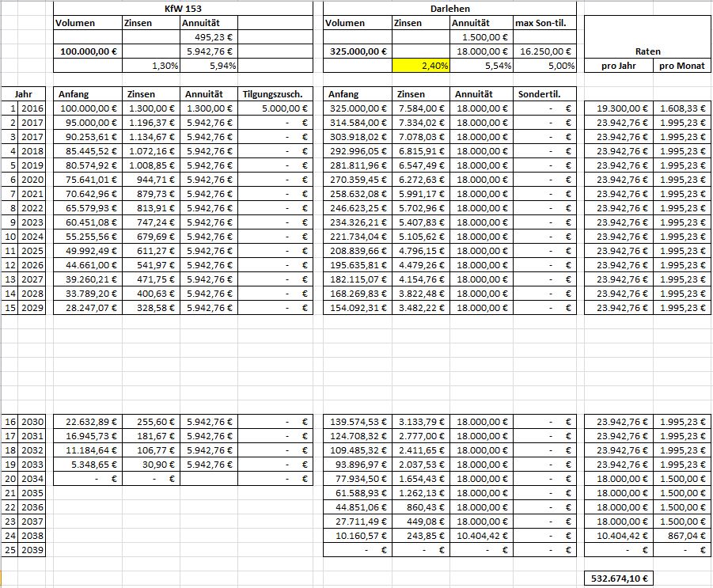713x588 pixels.
Task: Select the KfW volume cell 100.000,00 €
Action: [x=87, y=51]
